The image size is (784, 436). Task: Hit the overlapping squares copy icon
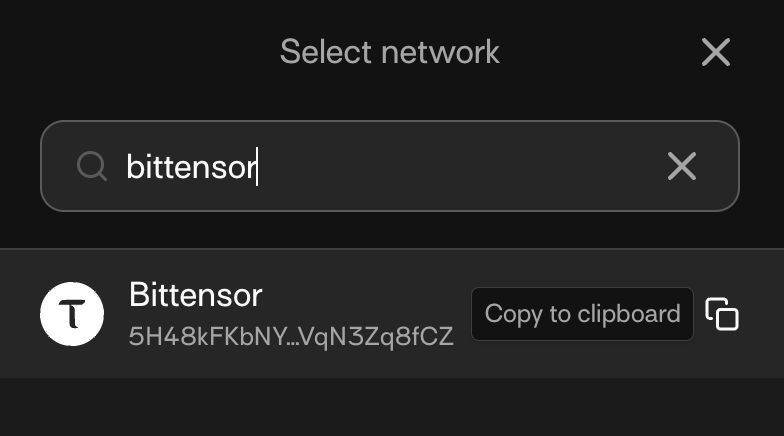pyautogui.click(x=722, y=314)
